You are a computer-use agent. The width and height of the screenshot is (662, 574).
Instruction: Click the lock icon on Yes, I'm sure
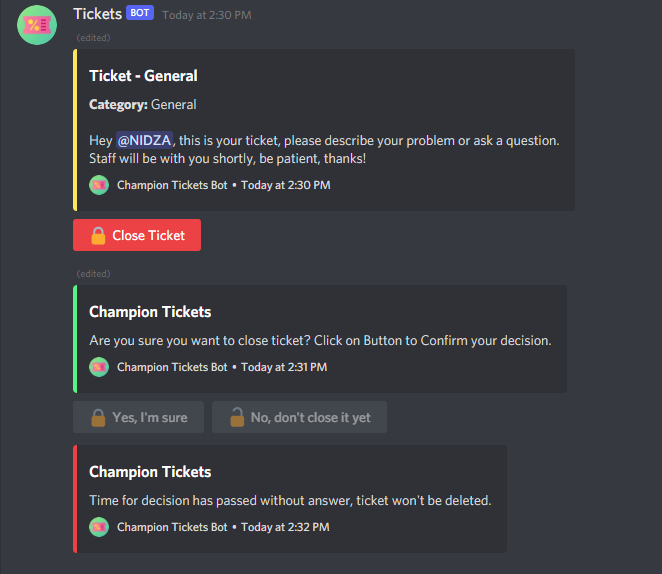[x=98, y=417]
